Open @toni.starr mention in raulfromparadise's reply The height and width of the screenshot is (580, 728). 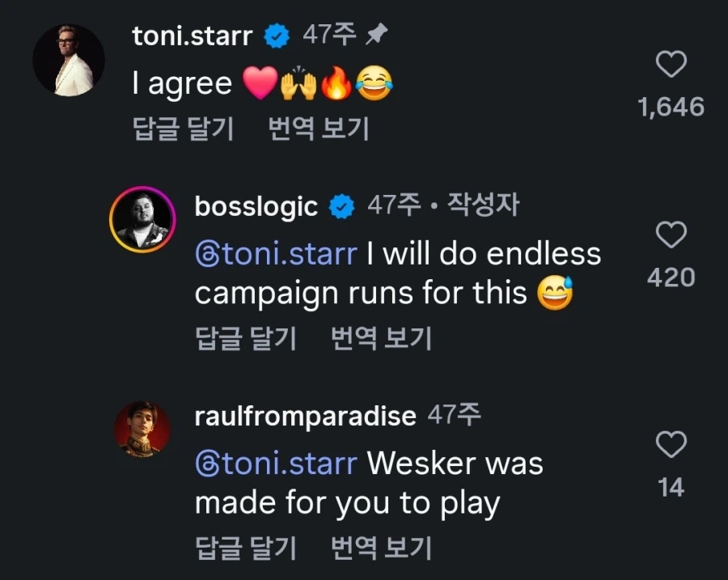pos(276,464)
